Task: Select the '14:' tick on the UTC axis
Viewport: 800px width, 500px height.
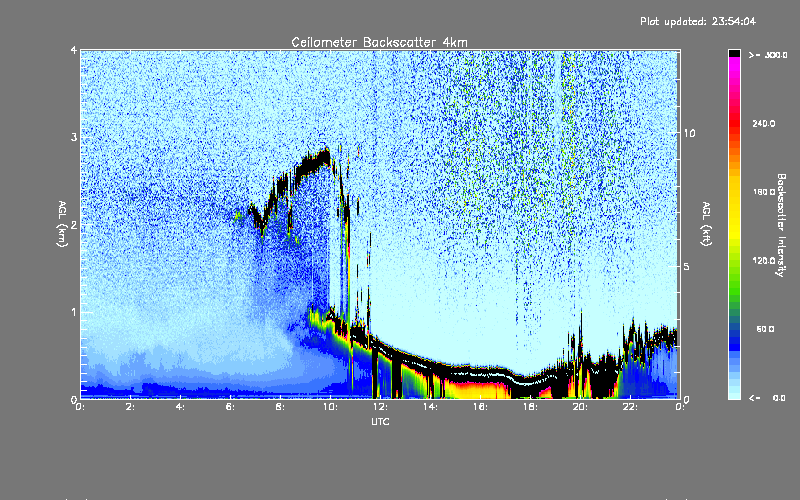Action: (x=430, y=407)
